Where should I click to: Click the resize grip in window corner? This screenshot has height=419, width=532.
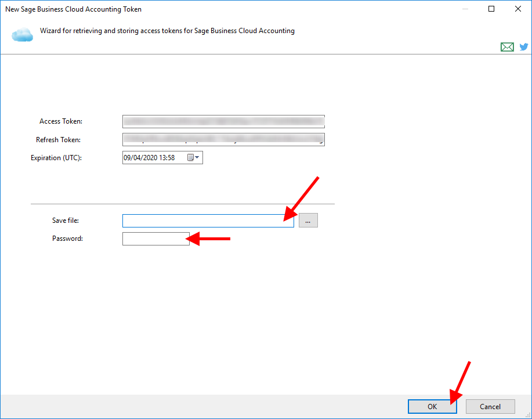point(528,415)
